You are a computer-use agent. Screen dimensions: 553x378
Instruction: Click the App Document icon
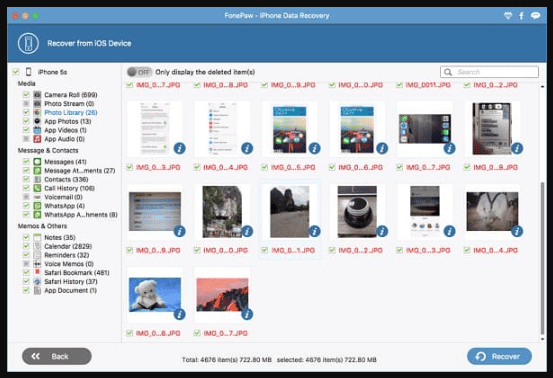tap(37, 290)
